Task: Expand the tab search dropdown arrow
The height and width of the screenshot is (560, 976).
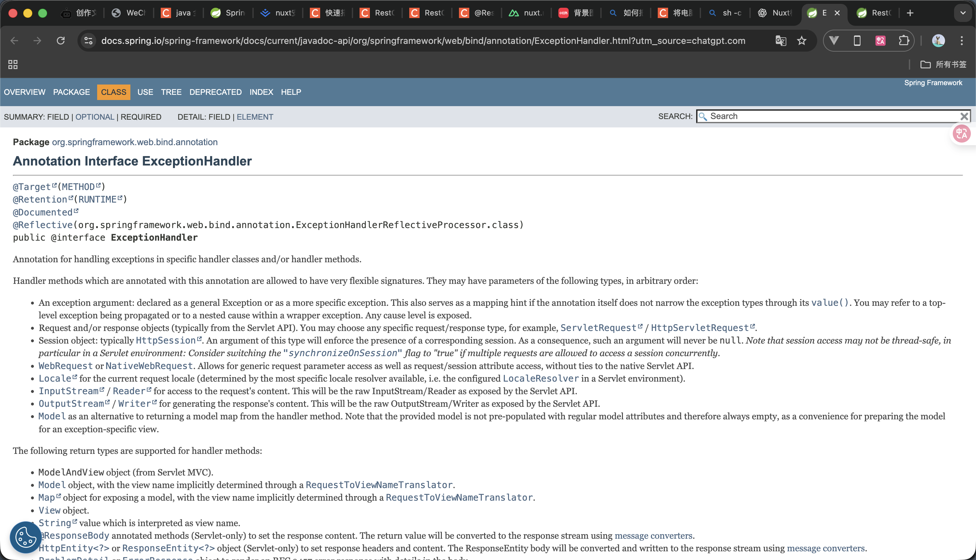Action: tap(962, 13)
